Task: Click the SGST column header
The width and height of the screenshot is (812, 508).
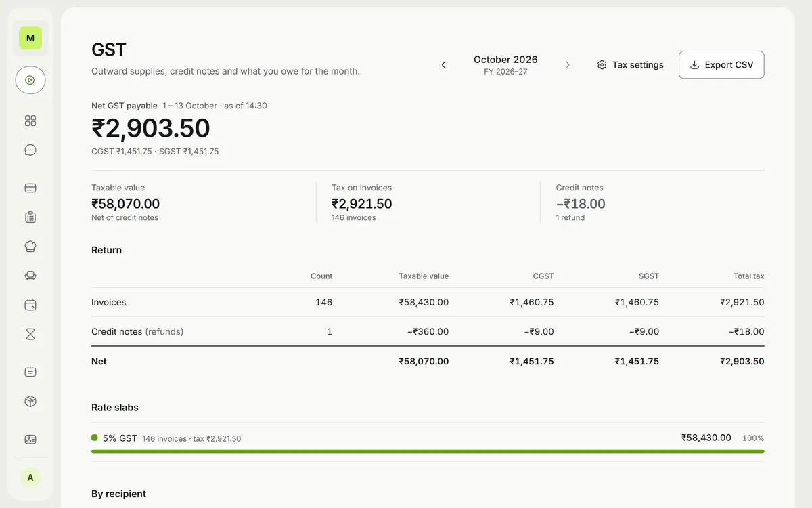Action: [648, 276]
